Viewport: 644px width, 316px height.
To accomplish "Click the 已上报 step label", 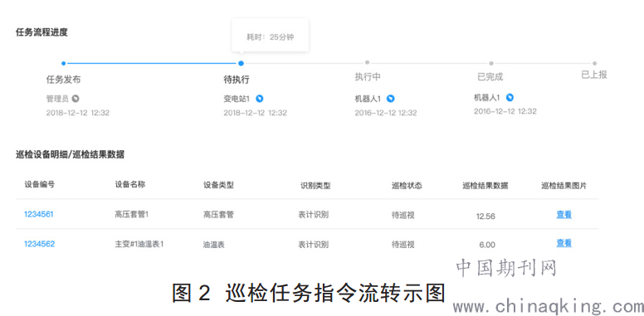I will coord(594,75).
